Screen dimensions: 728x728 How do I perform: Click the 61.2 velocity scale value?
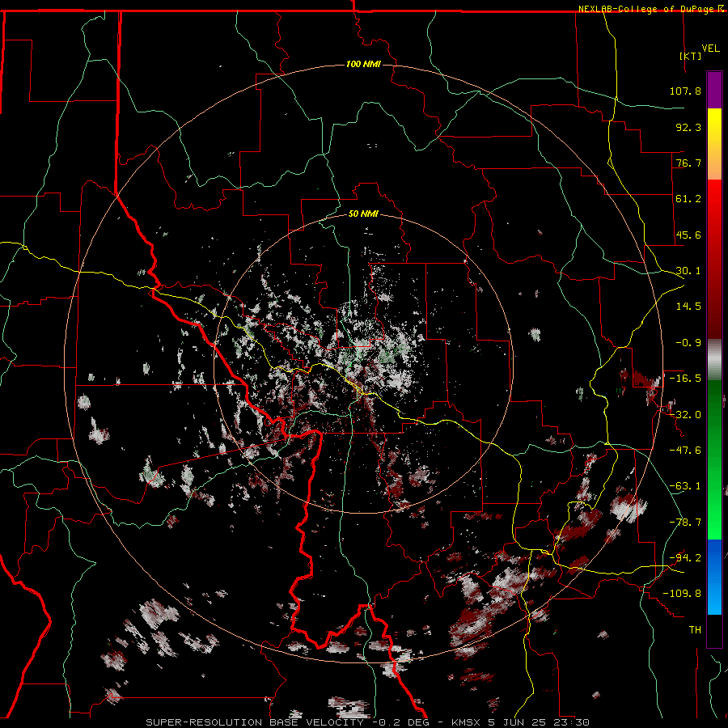(x=688, y=199)
